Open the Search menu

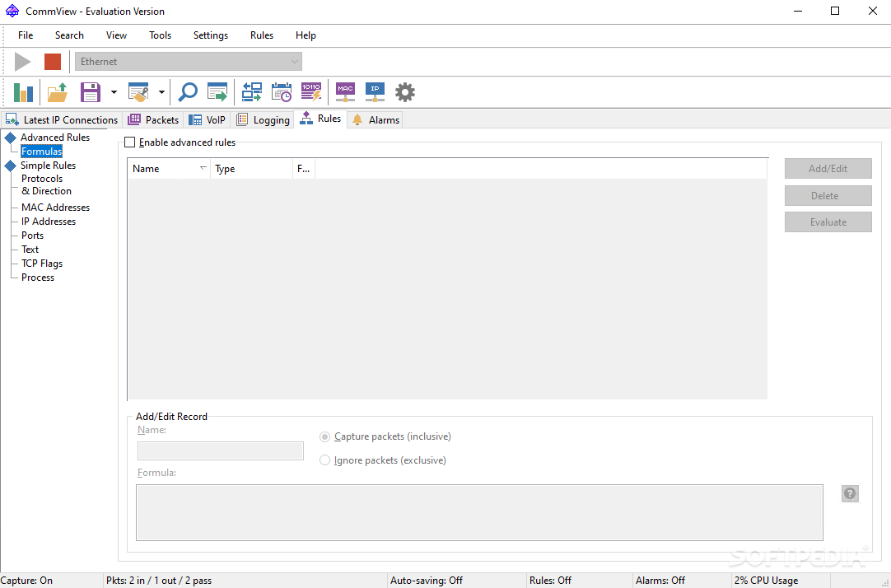[69, 35]
